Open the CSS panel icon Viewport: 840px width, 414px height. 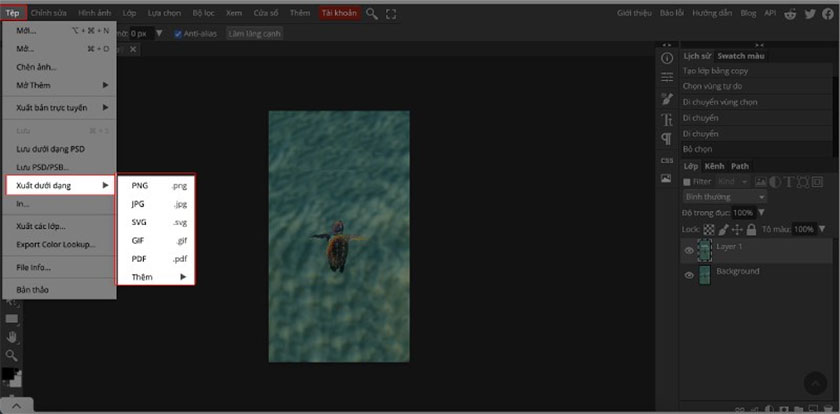click(666, 160)
